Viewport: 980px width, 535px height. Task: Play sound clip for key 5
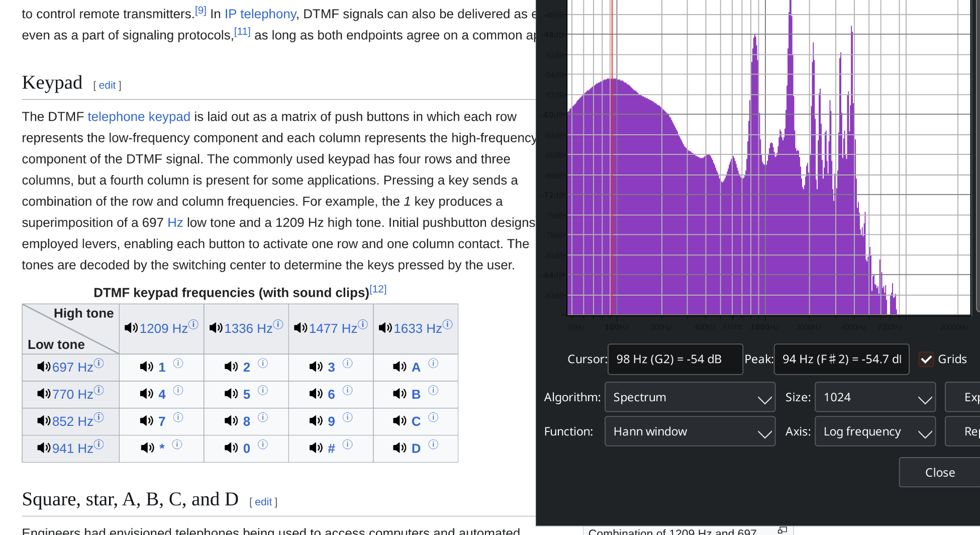[x=231, y=394]
